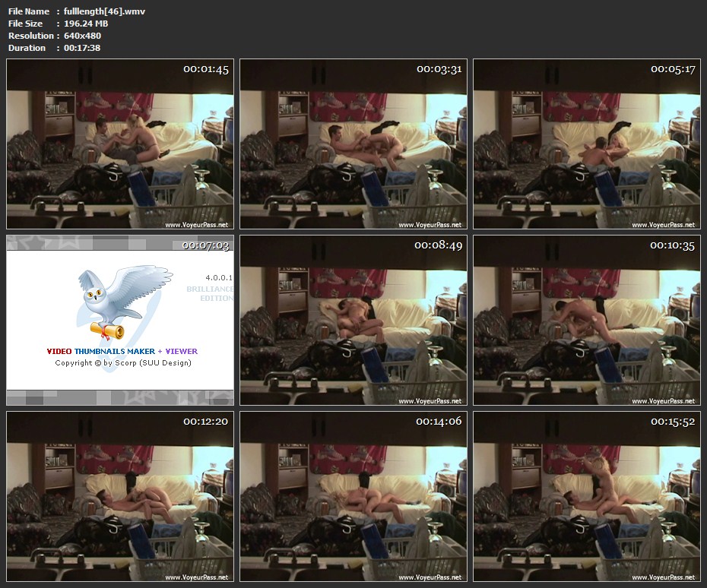Open the frame marked 00:08:49
Screen dimensions: 707x588
pyautogui.click(x=353, y=320)
